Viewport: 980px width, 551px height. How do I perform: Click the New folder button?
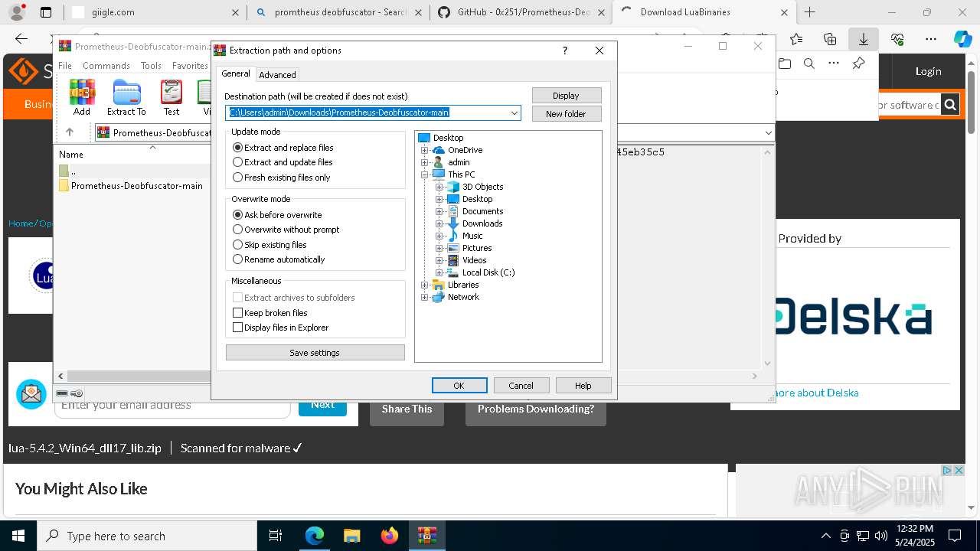567,114
